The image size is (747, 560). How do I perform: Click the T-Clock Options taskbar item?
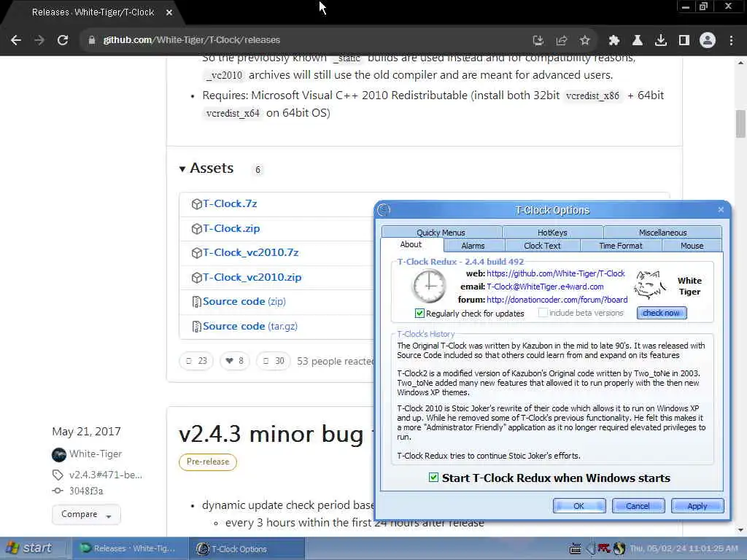point(247,548)
